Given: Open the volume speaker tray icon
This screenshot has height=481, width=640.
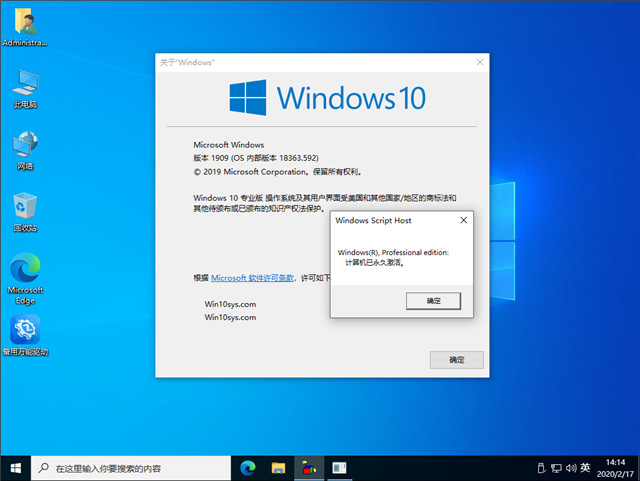Looking at the screenshot, I should click(571, 468).
